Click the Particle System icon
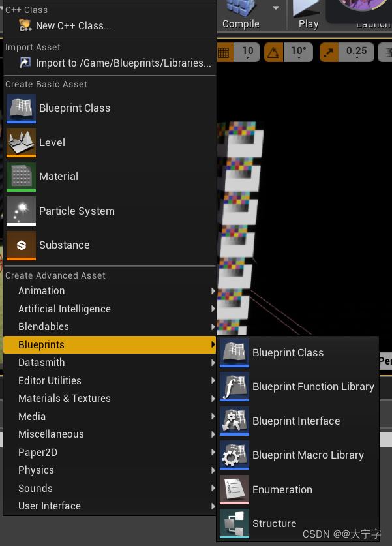Viewport: 392px width, 546px height. pos(22,211)
